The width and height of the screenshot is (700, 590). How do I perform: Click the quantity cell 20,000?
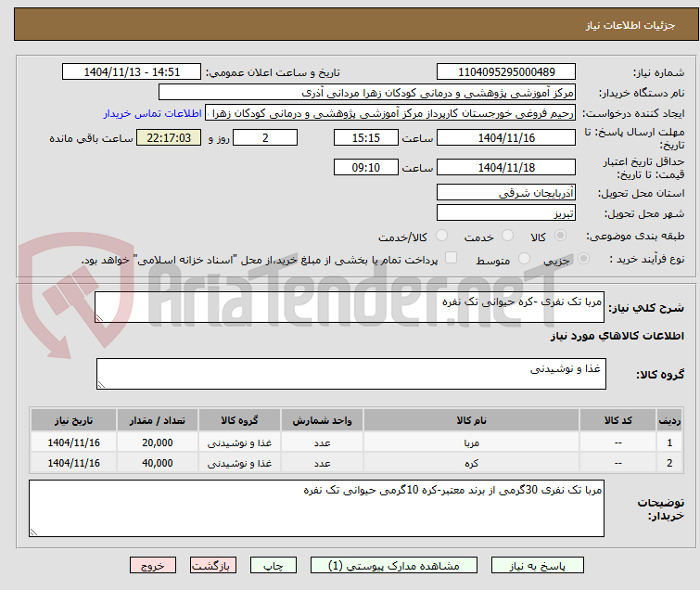pos(158,442)
